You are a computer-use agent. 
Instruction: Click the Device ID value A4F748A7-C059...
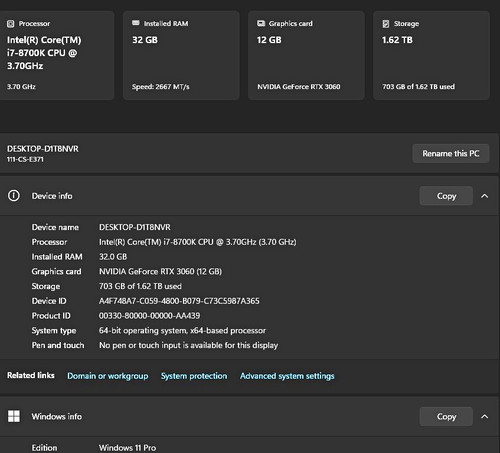coord(179,301)
